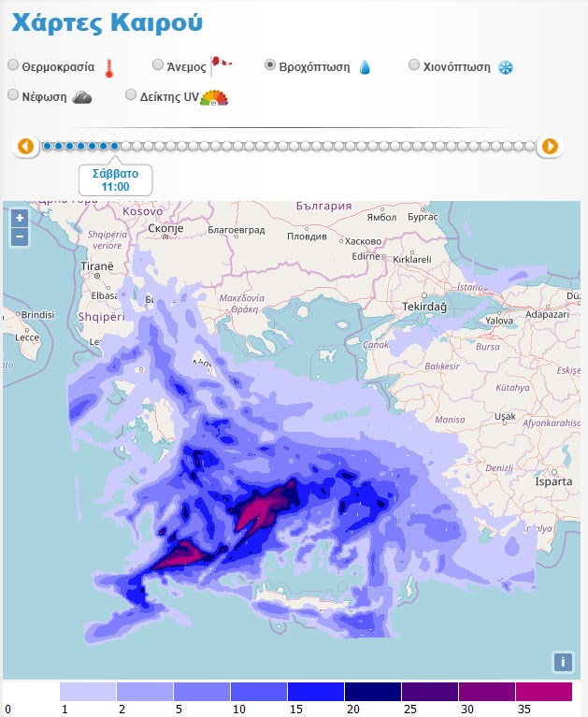Click Бургас on the map
The width and height of the screenshot is (588, 717).
tap(423, 217)
